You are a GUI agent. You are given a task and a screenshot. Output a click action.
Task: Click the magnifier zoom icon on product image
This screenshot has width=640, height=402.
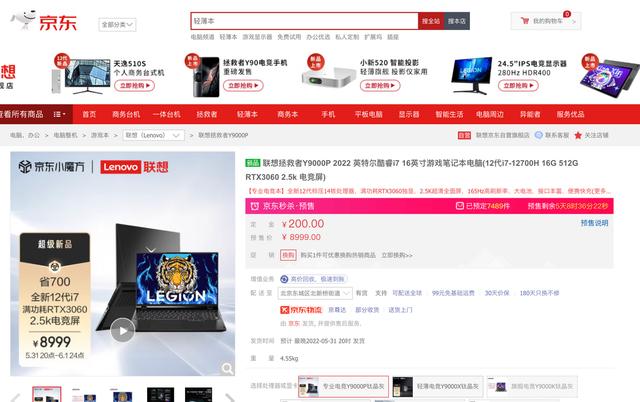(x=227, y=369)
